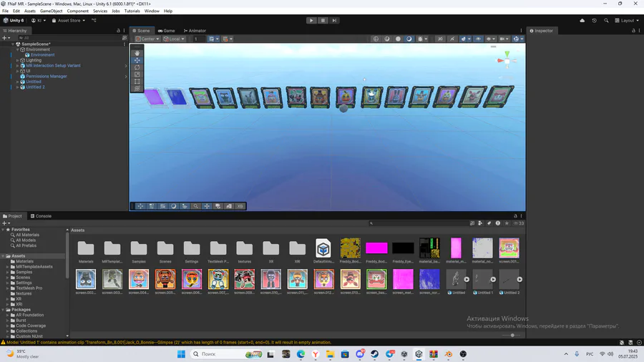644x362 pixels.
Task: Click the Step frame button
Action: tap(334, 20)
